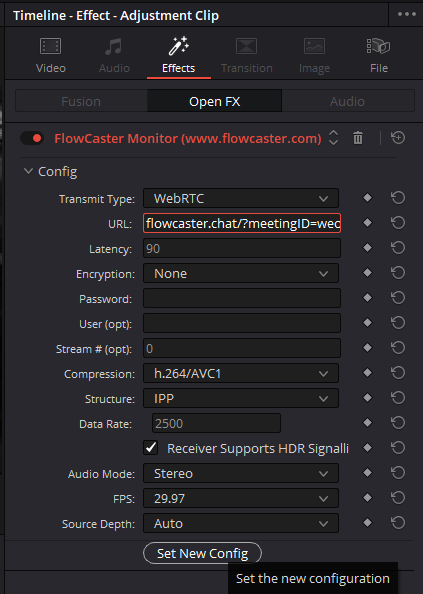
Task: Reset the URL parameter
Action: click(398, 223)
